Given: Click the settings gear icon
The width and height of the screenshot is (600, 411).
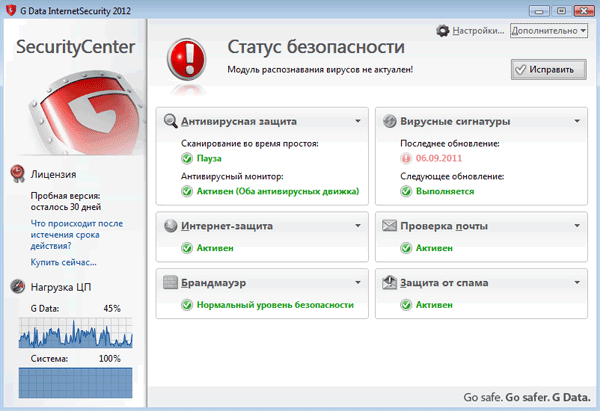Looking at the screenshot, I should [x=443, y=31].
